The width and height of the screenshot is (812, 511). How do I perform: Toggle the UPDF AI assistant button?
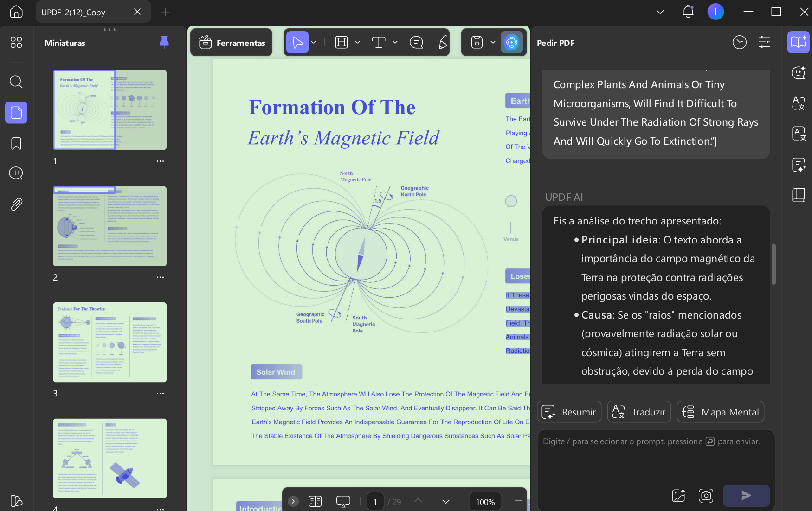point(512,43)
